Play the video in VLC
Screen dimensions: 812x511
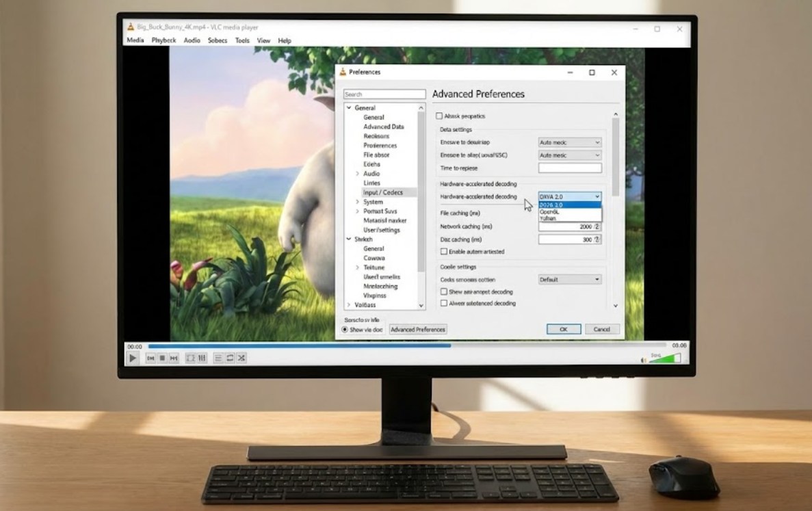(x=133, y=358)
